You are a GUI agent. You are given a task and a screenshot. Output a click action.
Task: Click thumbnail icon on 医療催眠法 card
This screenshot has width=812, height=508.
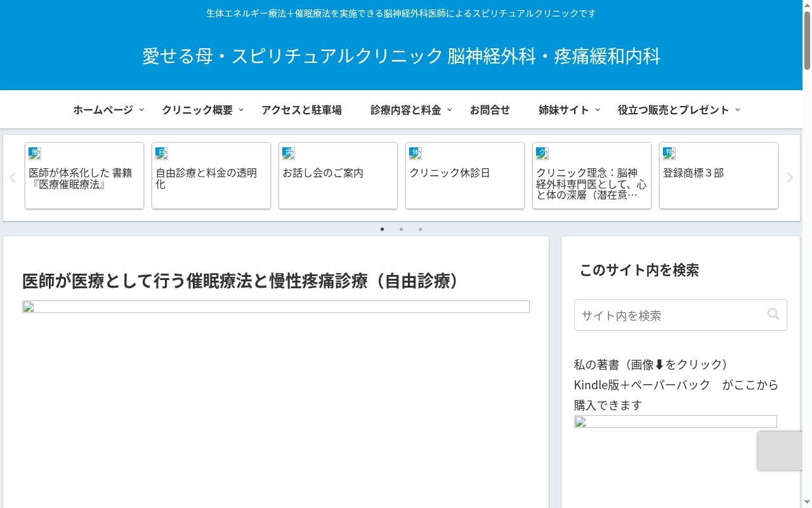pyautogui.click(x=35, y=153)
